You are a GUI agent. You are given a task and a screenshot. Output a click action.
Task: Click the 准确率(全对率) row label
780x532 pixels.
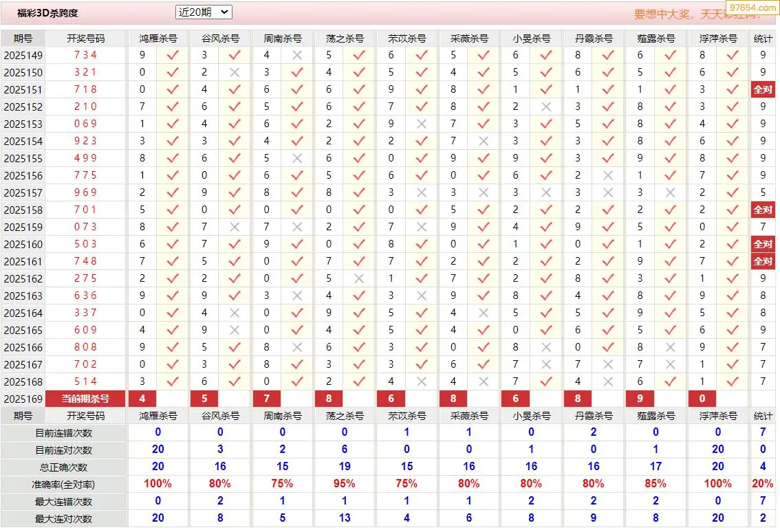(x=63, y=485)
